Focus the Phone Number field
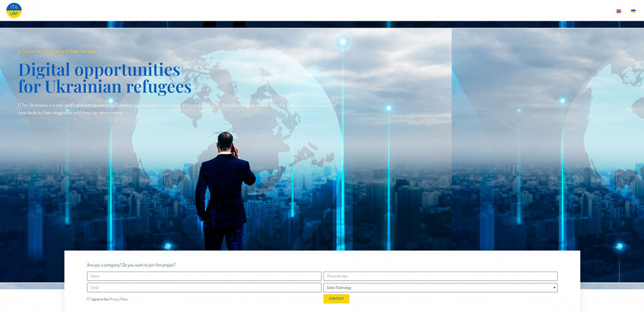Viewport: 644px width, 313px height. [440, 276]
